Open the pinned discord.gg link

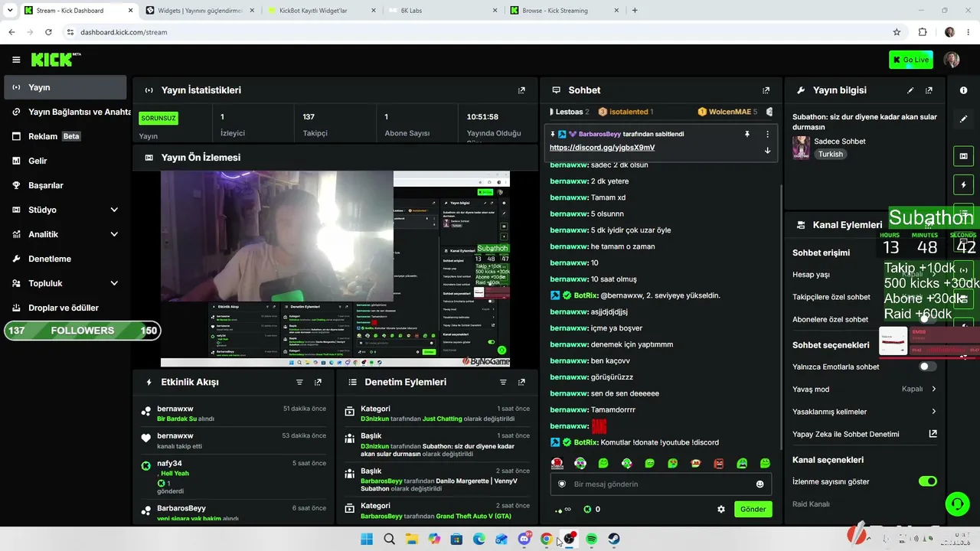pyautogui.click(x=602, y=148)
